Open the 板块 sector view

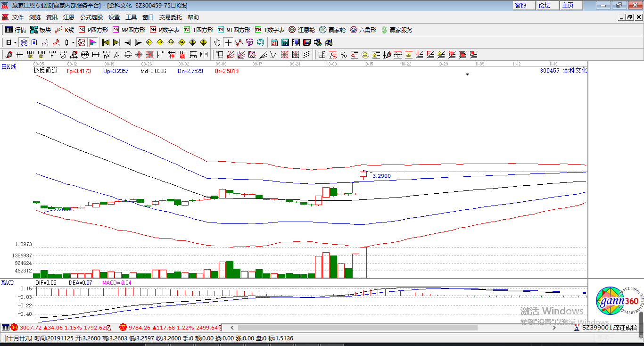41,30
